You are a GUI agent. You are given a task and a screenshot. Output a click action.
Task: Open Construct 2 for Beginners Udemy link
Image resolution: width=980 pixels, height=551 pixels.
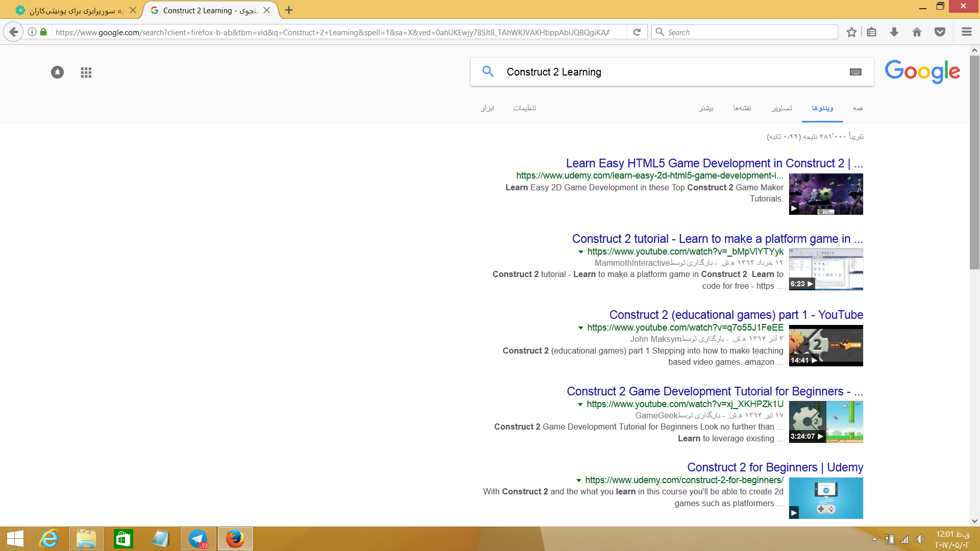coord(775,467)
